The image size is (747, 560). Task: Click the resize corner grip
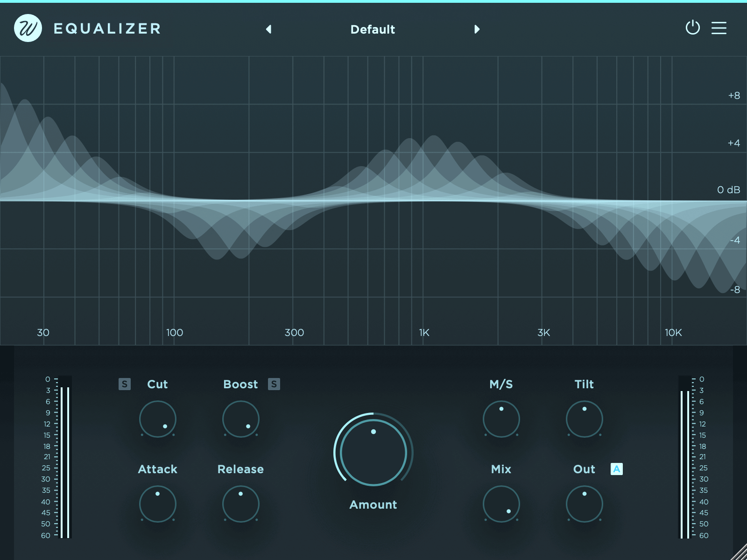point(740,553)
